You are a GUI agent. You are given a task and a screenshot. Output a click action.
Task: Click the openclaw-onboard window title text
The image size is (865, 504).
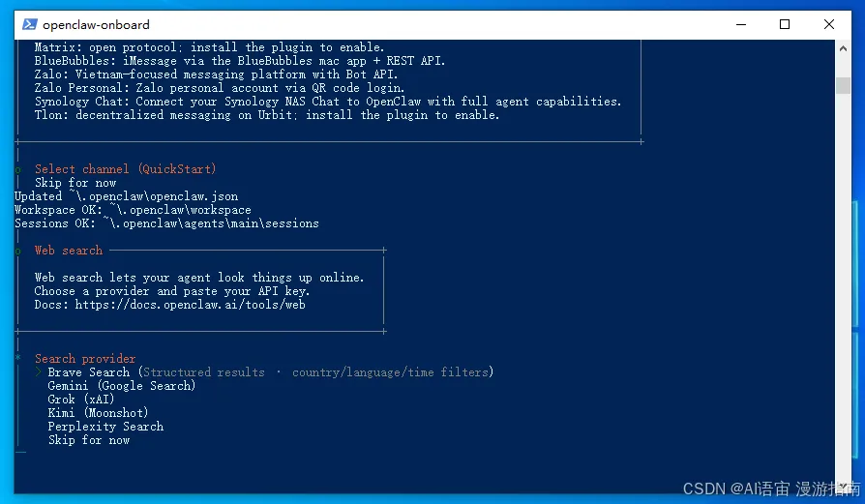pyautogui.click(x=96, y=25)
